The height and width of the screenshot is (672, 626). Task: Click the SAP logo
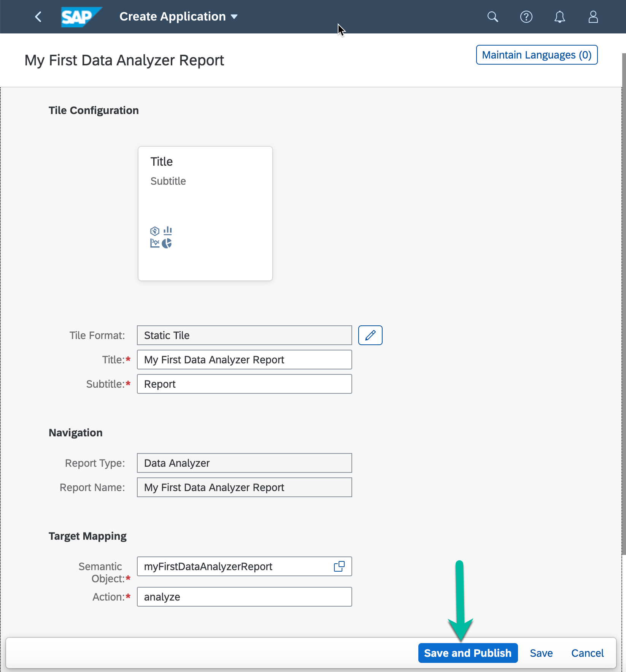pos(81,17)
